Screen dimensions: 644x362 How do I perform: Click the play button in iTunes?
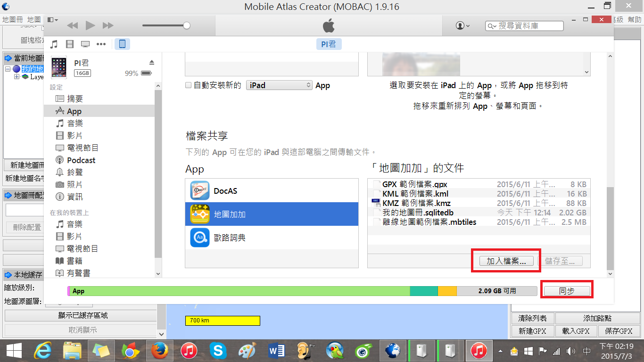(x=90, y=25)
